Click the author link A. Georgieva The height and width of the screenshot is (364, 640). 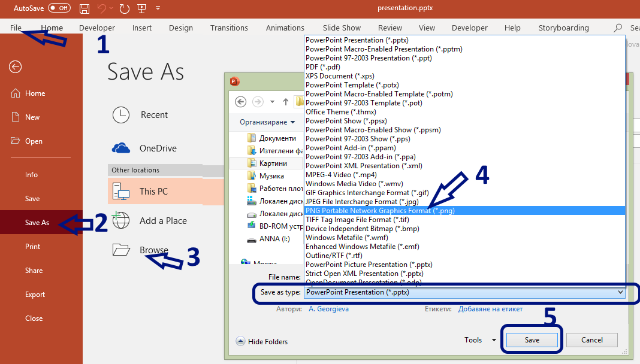pyautogui.click(x=328, y=309)
